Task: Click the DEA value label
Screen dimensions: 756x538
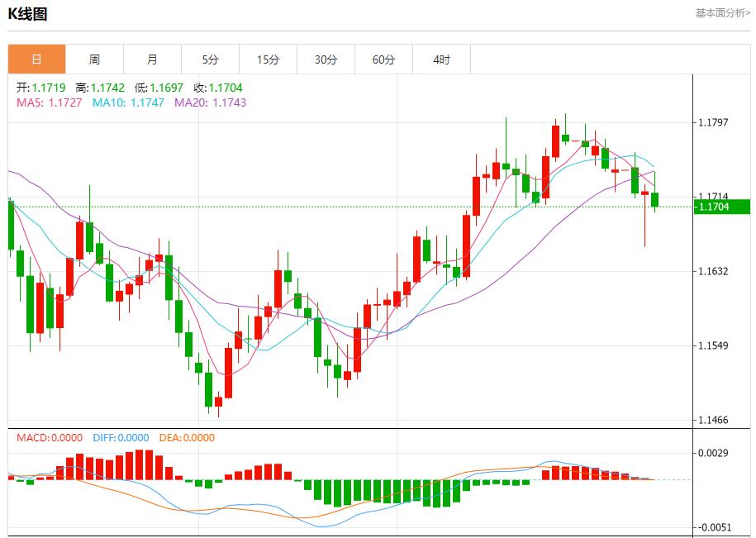Action: pyautogui.click(x=186, y=437)
